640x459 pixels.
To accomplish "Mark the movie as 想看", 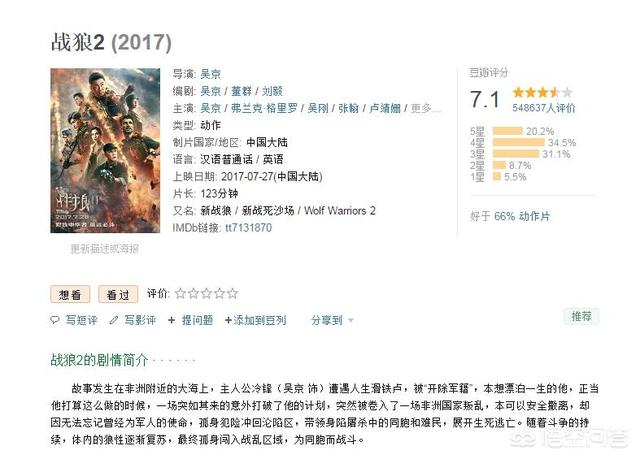I will [70, 294].
